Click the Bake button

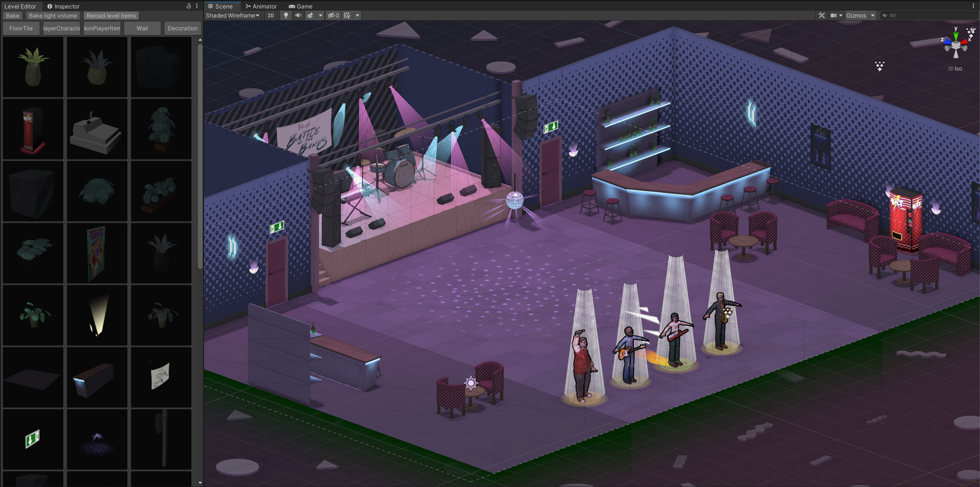tap(12, 16)
